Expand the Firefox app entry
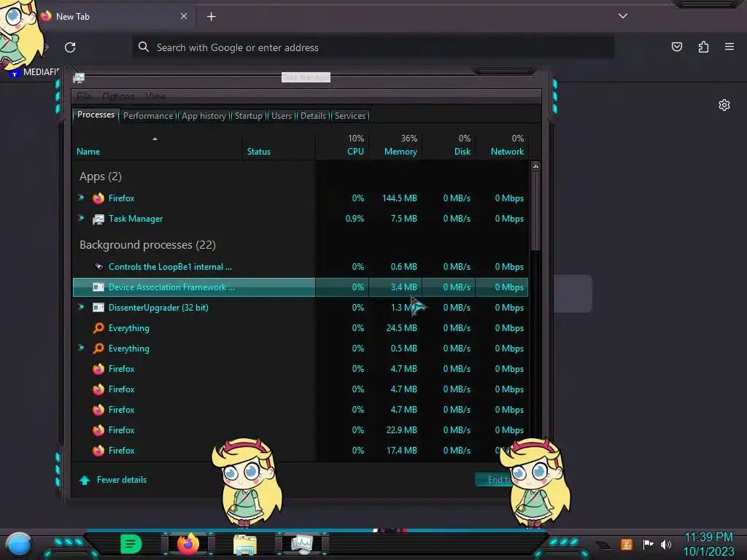 coord(81,198)
